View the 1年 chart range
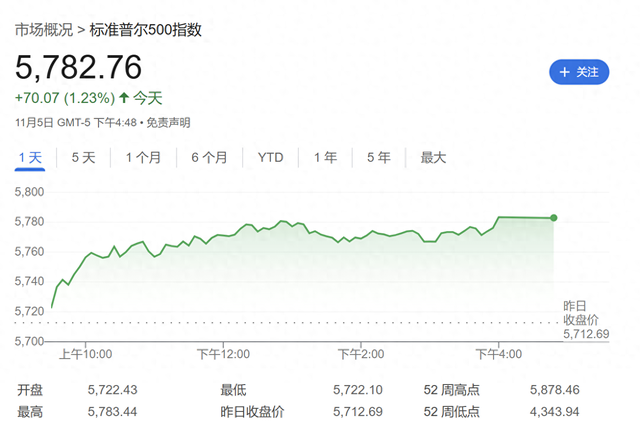This screenshot has width=640, height=437. [325, 158]
